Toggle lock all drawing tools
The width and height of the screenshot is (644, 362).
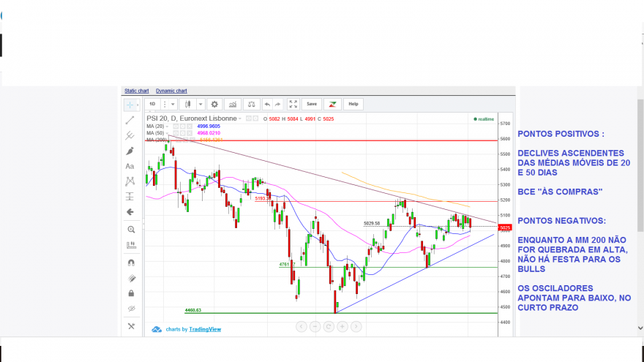pos(131,293)
